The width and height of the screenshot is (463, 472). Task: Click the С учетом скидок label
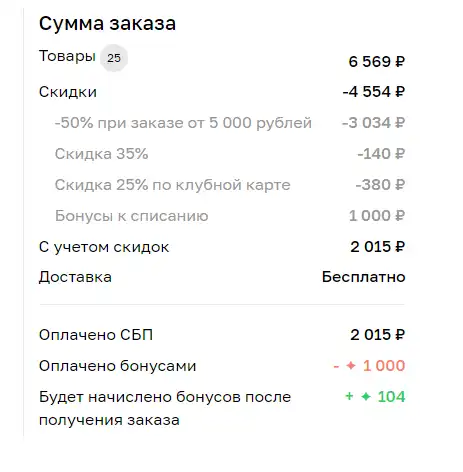(104, 247)
